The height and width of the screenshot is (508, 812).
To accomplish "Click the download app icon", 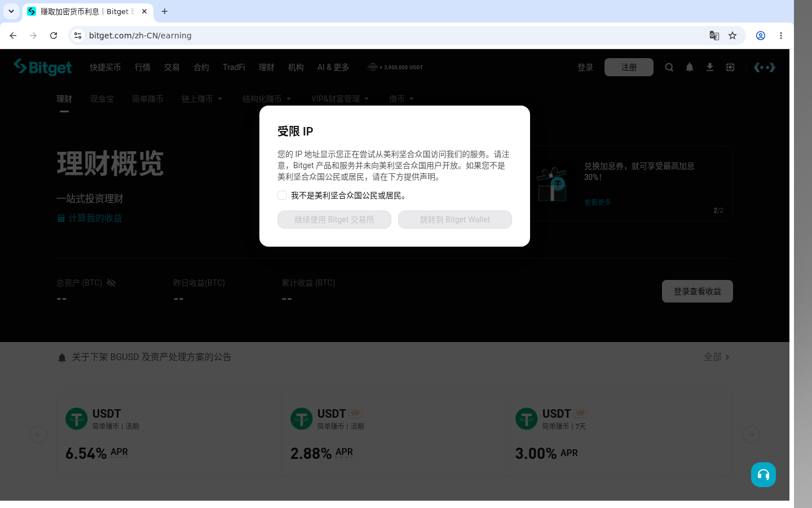I will tap(710, 67).
